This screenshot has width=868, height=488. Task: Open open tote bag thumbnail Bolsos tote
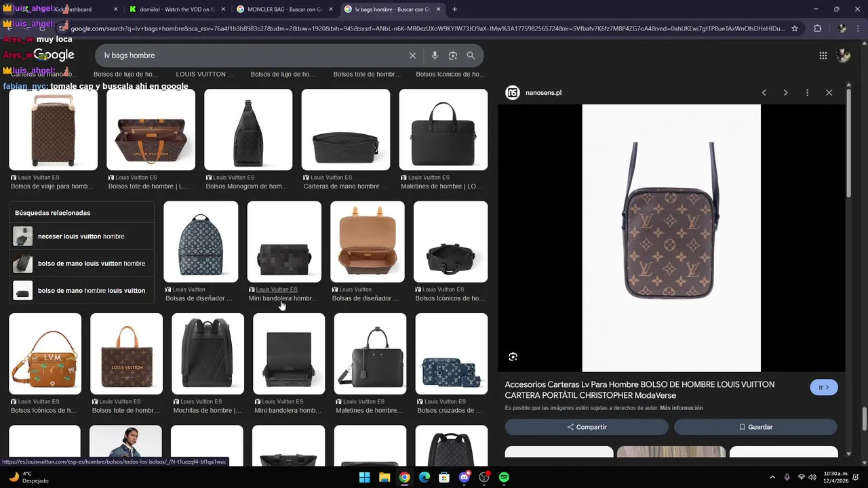(151, 129)
